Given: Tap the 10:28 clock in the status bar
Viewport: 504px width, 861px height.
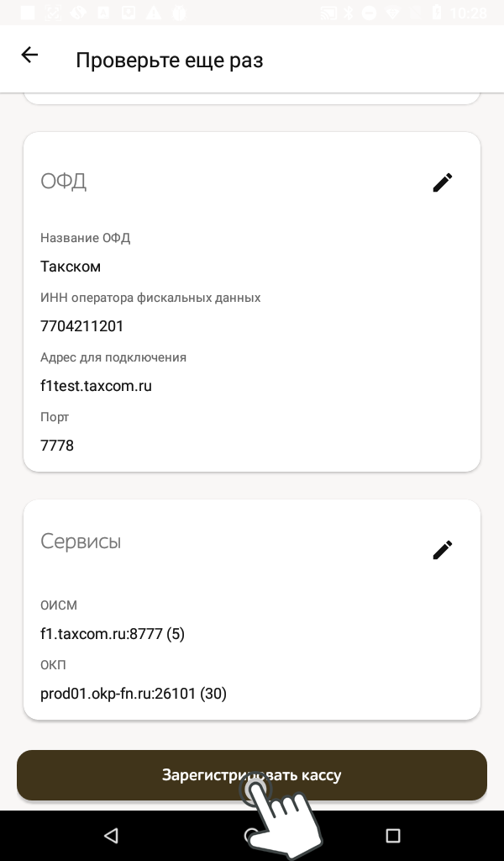Looking at the screenshot, I should [x=468, y=13].
